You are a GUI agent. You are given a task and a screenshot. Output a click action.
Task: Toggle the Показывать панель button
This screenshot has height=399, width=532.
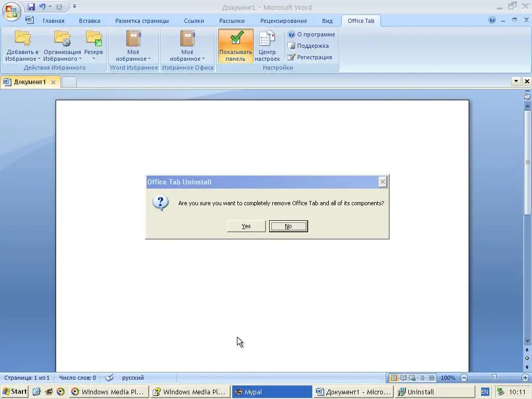point(235,46)
